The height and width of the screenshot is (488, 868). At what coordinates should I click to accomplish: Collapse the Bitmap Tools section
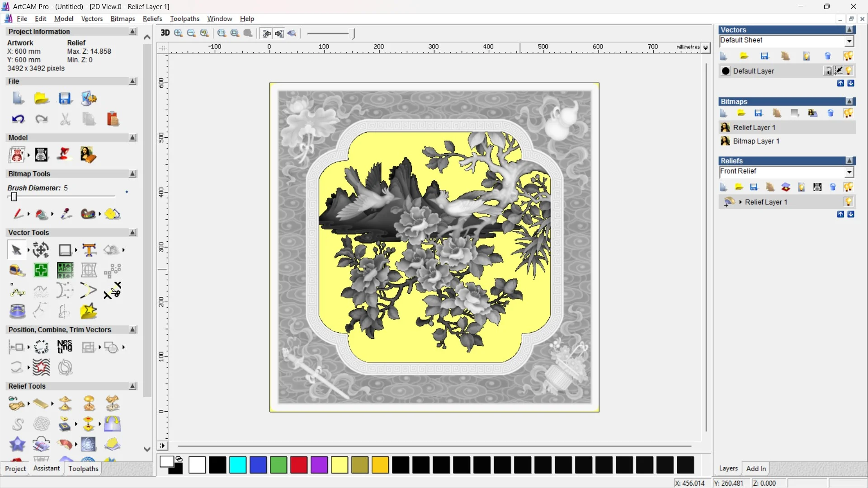tap(132, 174)
